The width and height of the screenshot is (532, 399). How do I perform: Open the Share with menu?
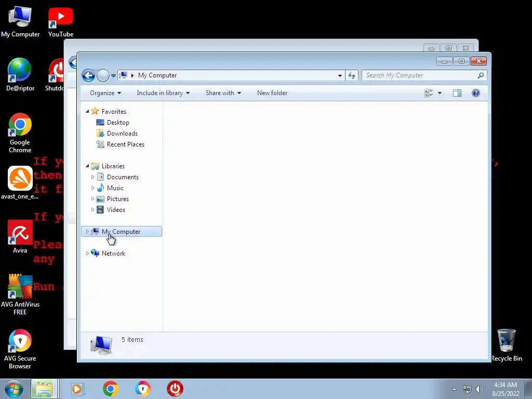223,93
